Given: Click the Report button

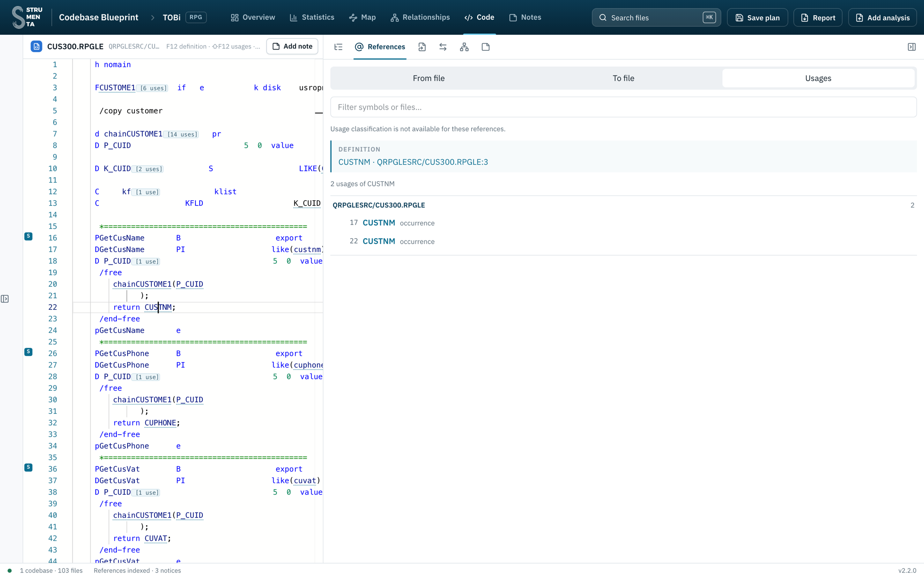Looking at the screenshot, I should [818, 18].
